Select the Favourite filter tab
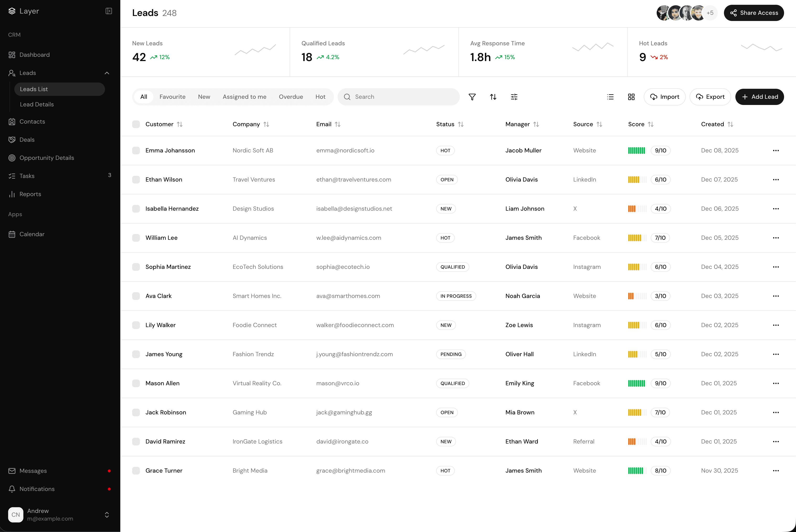This screenshot has width=796, height=532. coord(172,97)
